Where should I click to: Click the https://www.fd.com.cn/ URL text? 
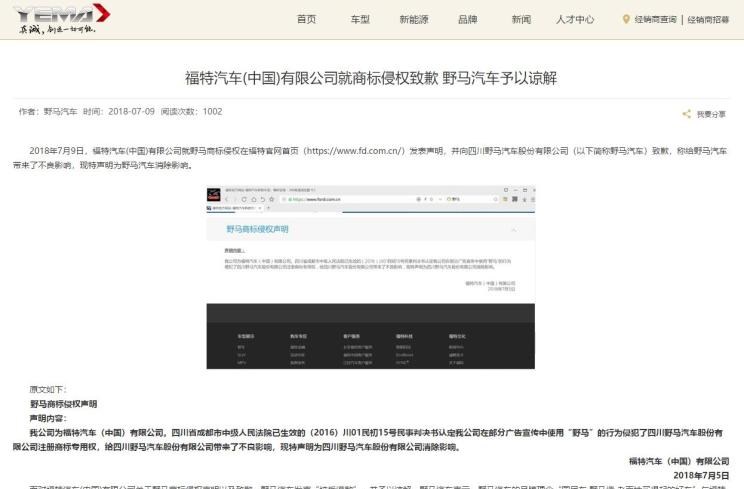tap(354, 151)
